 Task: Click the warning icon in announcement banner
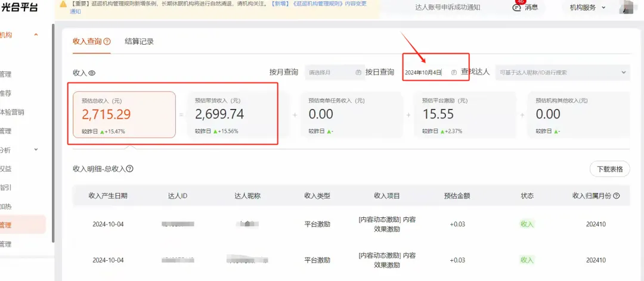coord(63,4)
